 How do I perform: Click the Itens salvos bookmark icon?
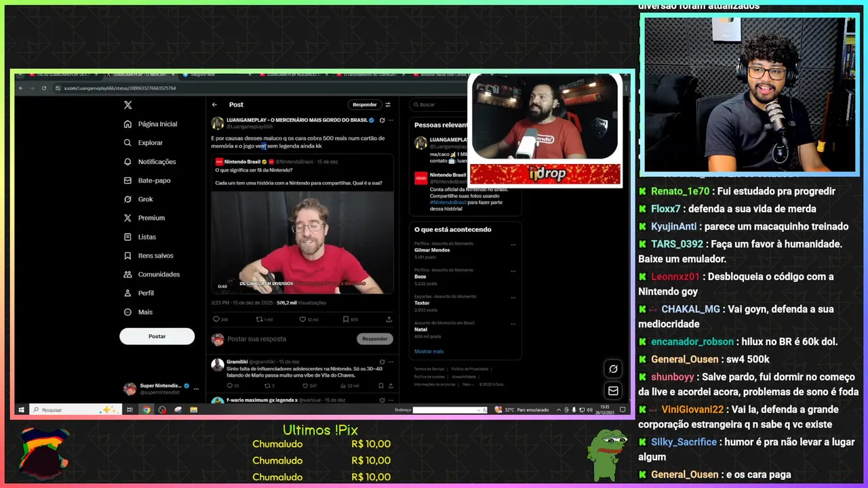click(x=127, y=256)
